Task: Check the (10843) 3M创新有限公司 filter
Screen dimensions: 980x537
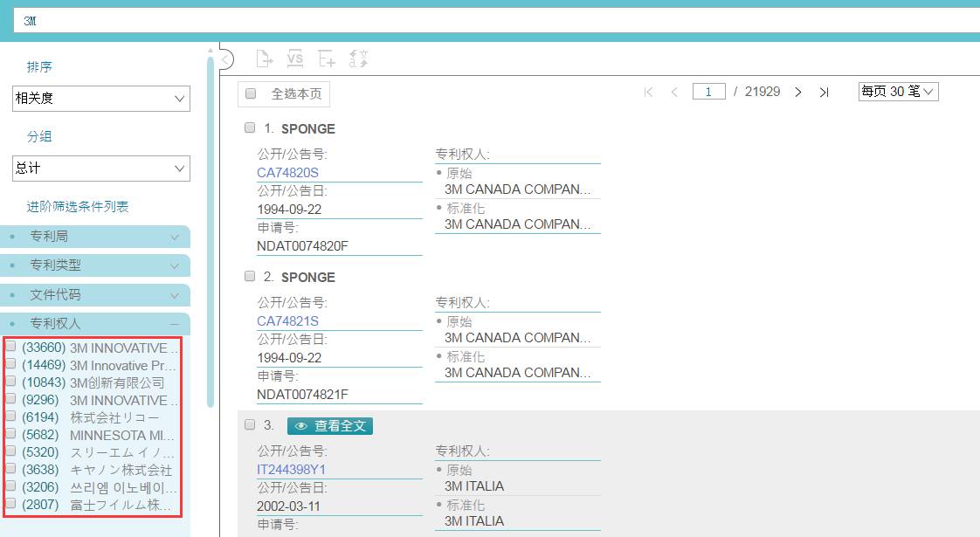Action: coord(10,381)
